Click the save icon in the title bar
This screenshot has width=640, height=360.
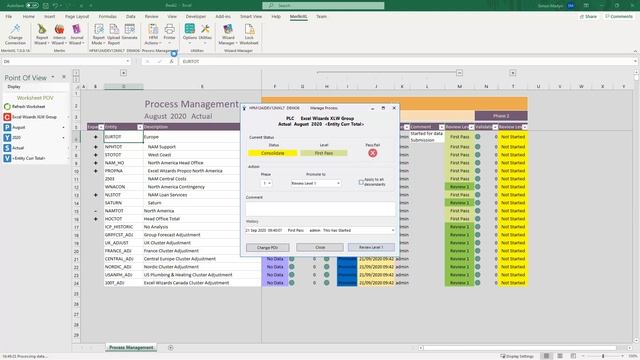click(46, 5)
